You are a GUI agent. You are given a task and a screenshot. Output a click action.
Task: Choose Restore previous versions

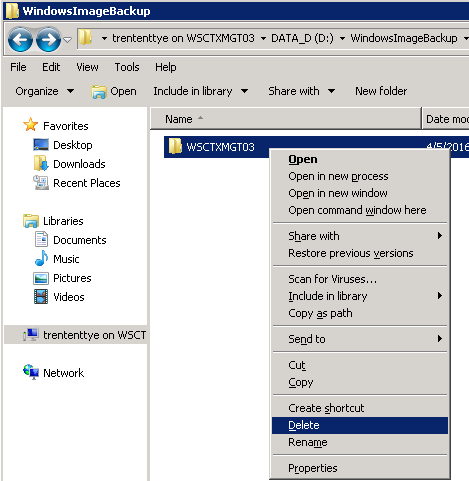[x=360, y=253]
